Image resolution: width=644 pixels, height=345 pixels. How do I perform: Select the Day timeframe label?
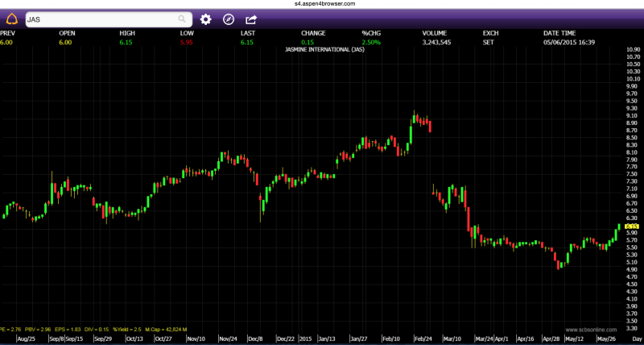[x=634, y=339]
